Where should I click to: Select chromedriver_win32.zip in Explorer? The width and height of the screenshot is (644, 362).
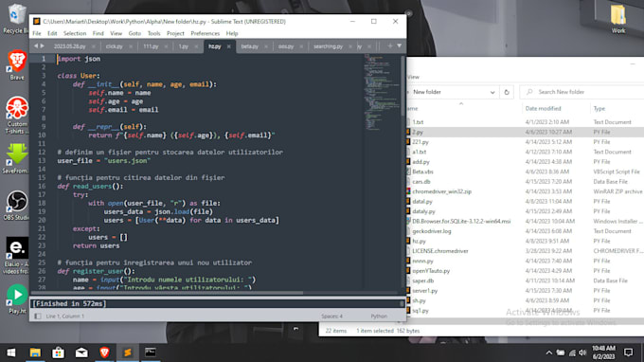click(441, 191)
